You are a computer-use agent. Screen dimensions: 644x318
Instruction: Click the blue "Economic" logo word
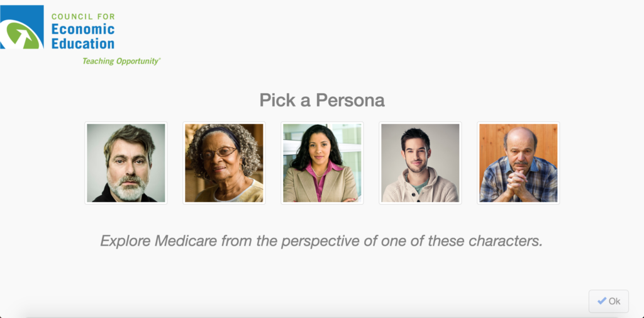83,29
